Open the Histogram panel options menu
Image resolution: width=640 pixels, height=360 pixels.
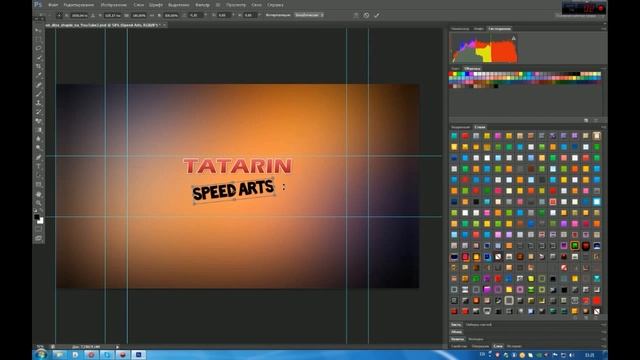coord(603,29)
